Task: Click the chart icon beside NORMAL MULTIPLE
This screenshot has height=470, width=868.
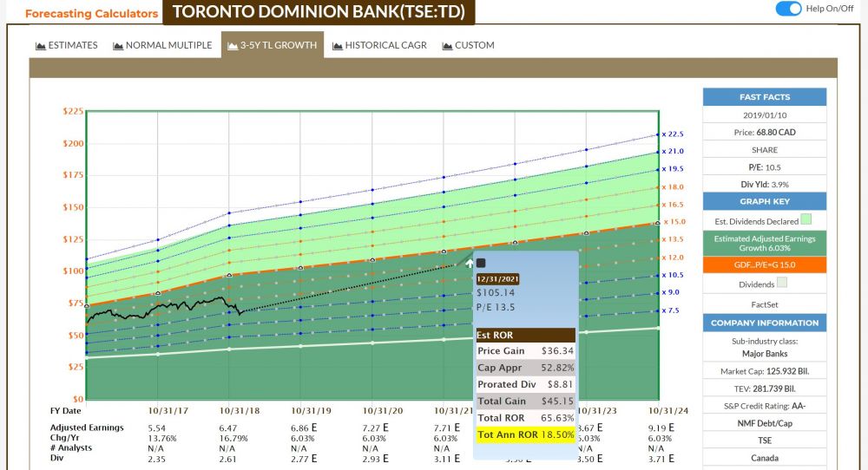Action: pos(118,46)
